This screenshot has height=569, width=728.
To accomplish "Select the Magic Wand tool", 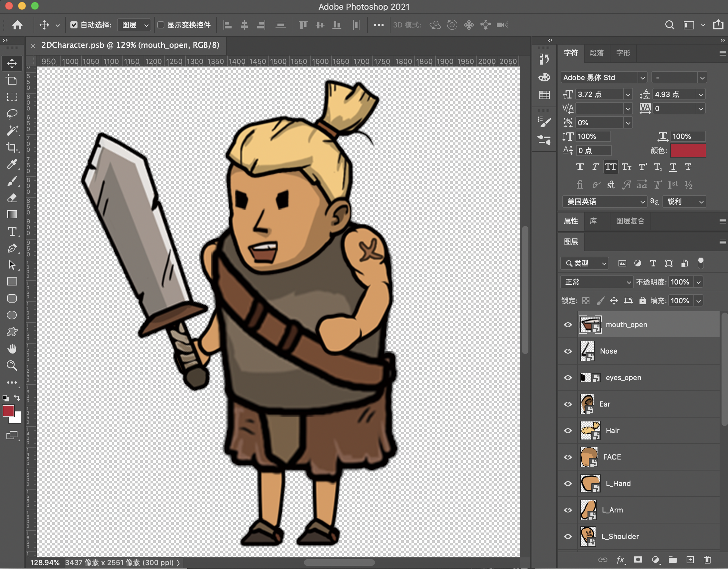I will pyautogui.click(x=12, y=131).
